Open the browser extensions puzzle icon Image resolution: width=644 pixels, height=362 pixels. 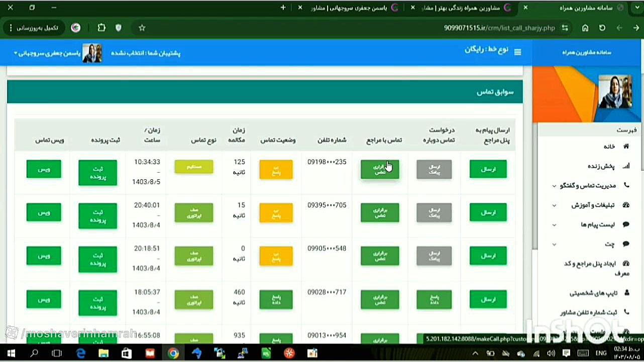[x=101, y=28]
